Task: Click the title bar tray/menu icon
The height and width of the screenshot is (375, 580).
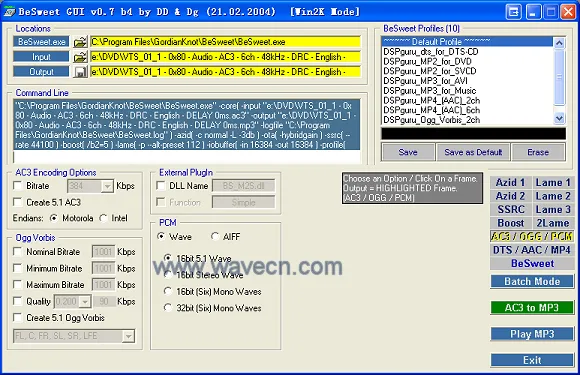Action: 514,12
